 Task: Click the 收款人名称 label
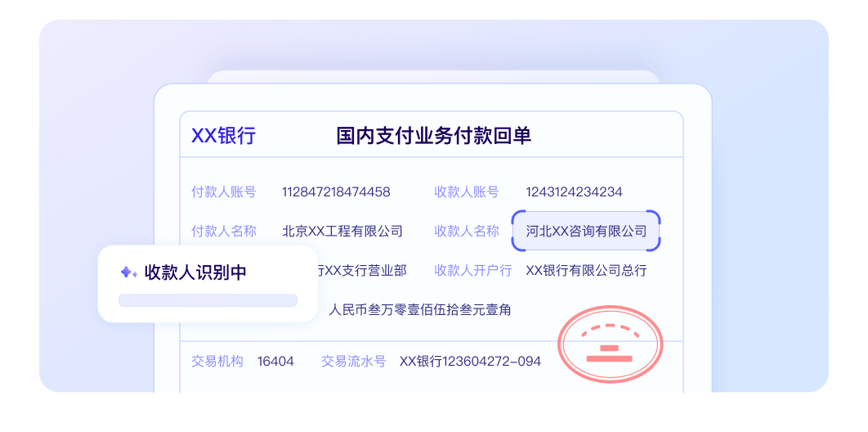click(466, 231)
